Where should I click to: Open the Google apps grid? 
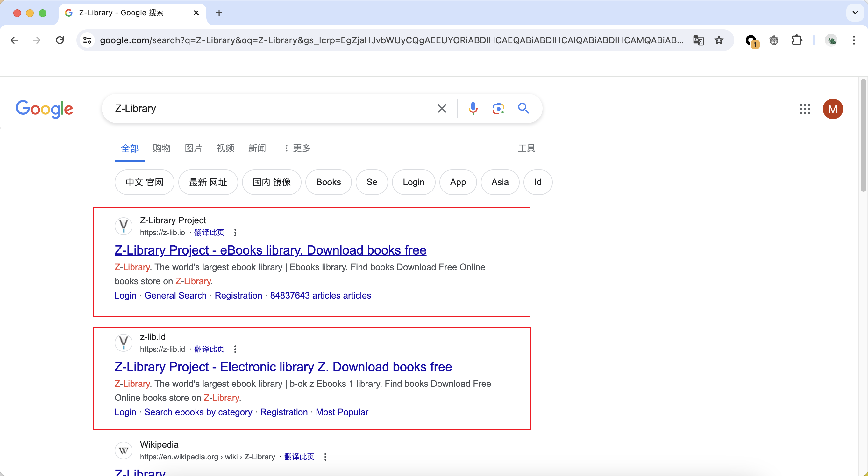pyautogui.click(x=805, y=109)
